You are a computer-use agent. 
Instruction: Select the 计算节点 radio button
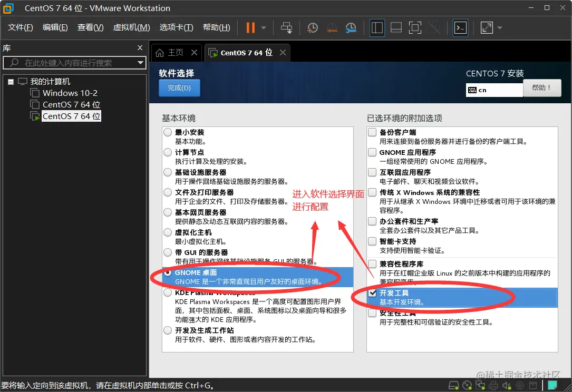[168, 152]
